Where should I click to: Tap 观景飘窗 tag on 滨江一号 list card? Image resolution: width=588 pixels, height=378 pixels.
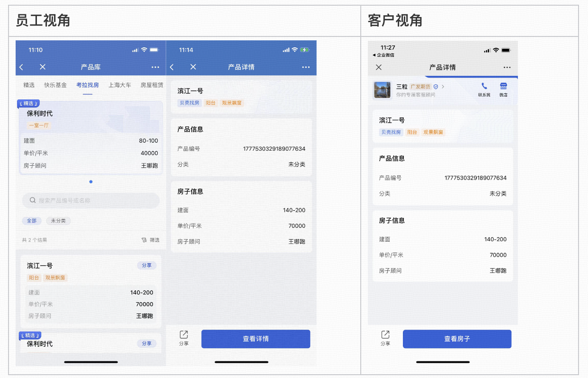point(55,278)
